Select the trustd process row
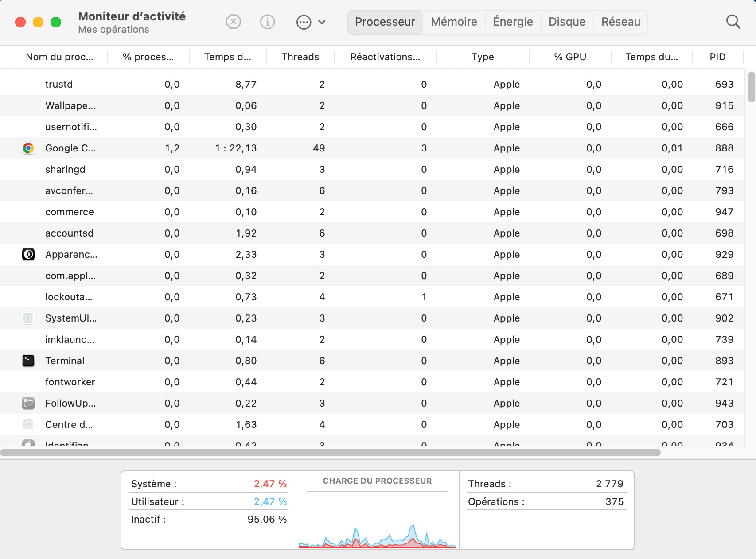 (372, 85)
